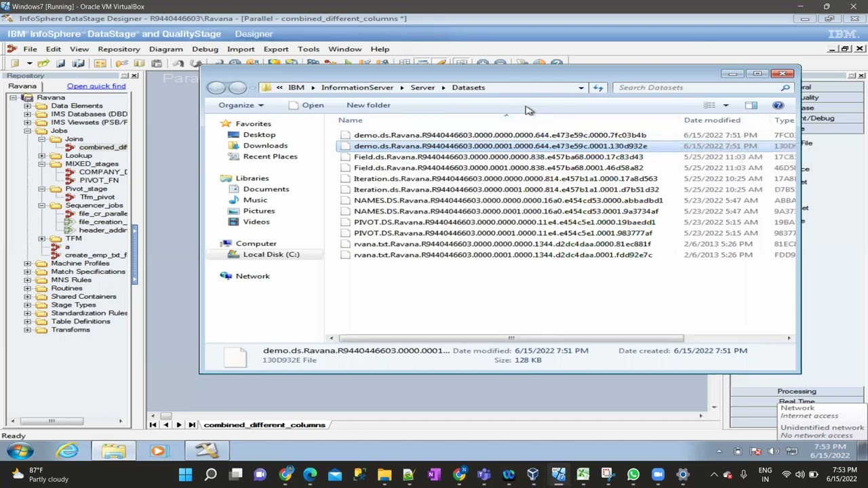Click the explorer Back navigation button

click(216, 87)
